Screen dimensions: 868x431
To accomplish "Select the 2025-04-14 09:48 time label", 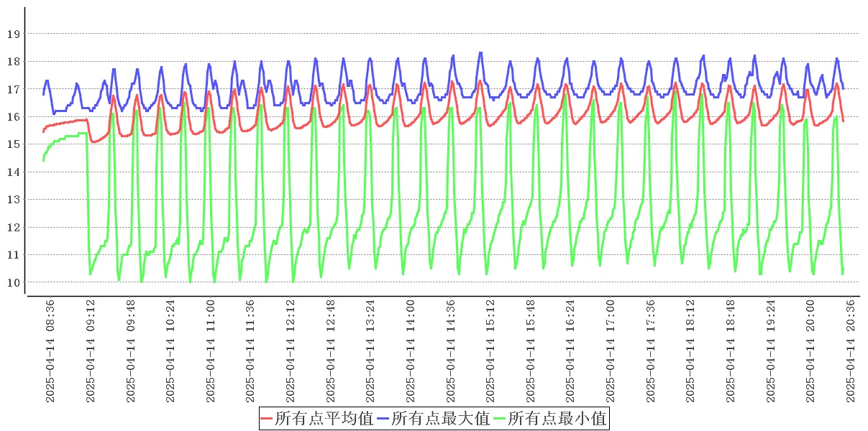I will tap(130, 351).
